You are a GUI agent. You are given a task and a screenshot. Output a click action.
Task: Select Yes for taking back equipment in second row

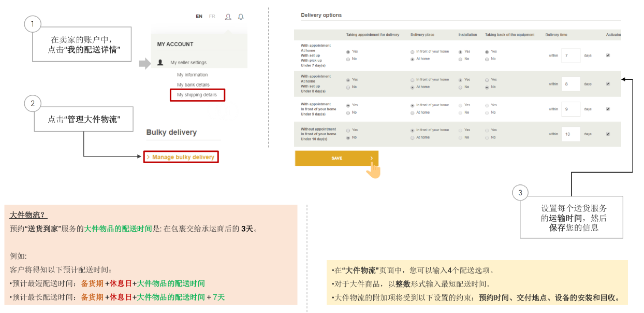click(x=487, y=80)
